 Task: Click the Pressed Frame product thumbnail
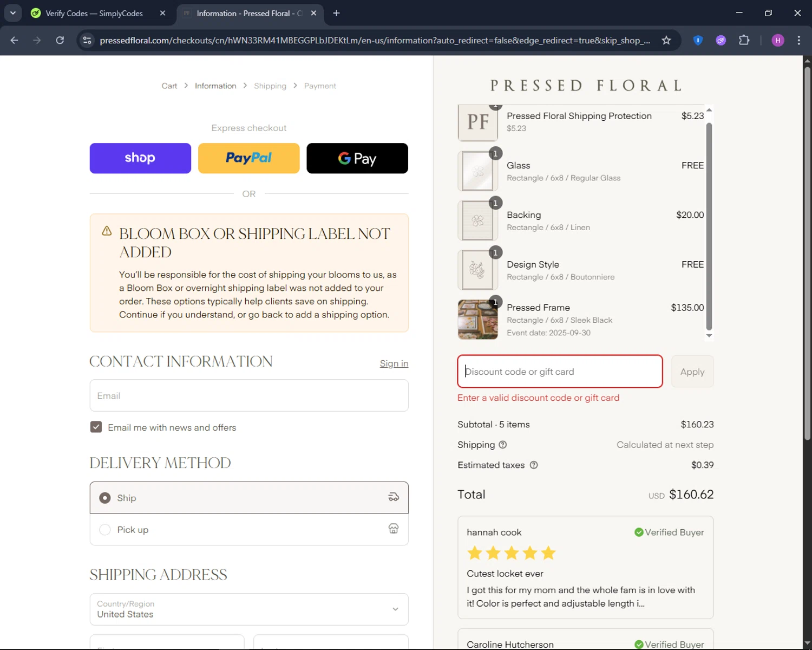(x=477, y=320)
